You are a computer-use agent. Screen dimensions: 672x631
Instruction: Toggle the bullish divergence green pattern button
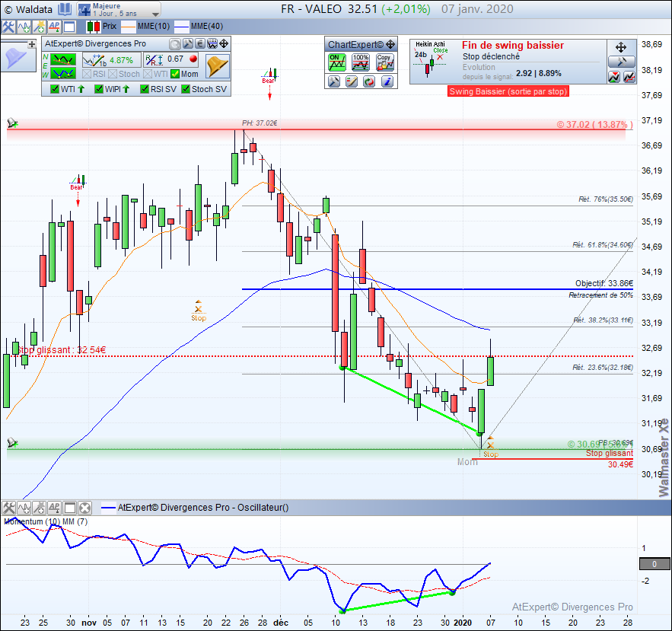pyautogui.click(x=63, y=74)
